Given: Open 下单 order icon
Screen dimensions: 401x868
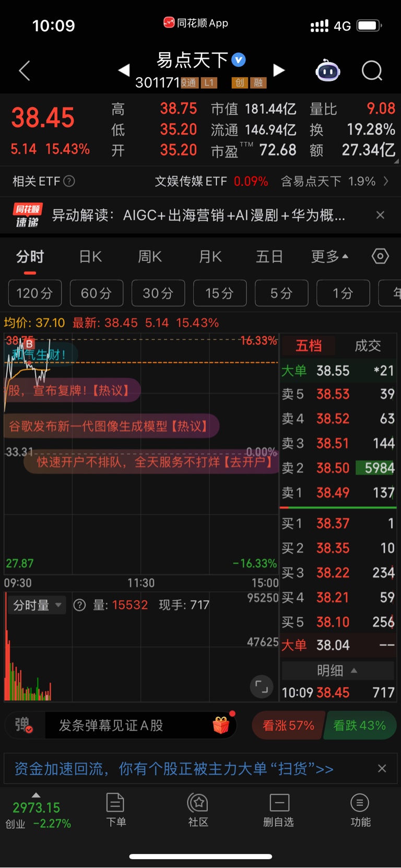Looking at the screenshot, I should point(115,810).
